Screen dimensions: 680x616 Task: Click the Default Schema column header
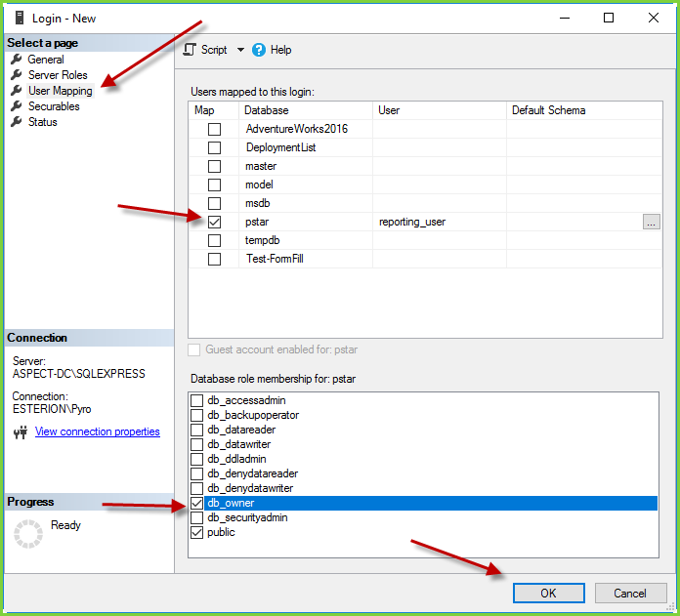584,110
